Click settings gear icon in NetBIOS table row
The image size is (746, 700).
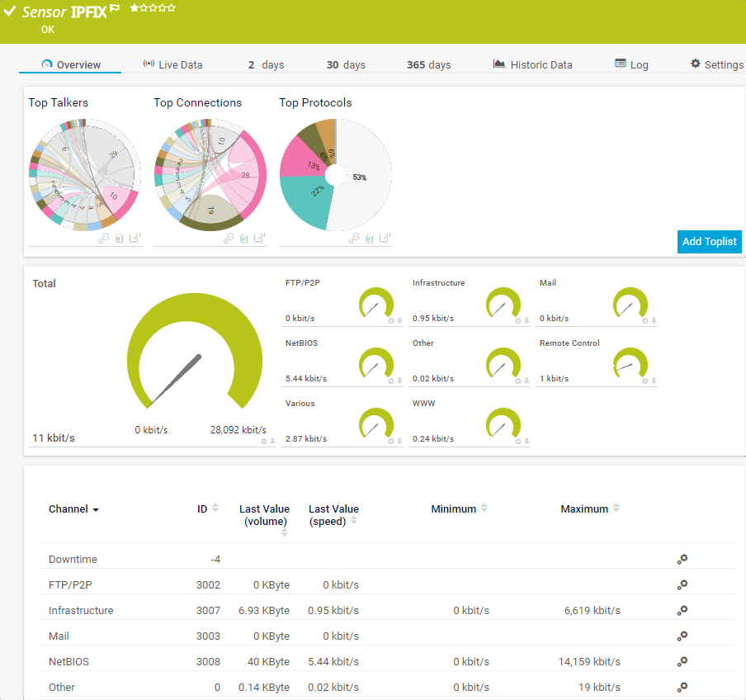pos(682,662)
